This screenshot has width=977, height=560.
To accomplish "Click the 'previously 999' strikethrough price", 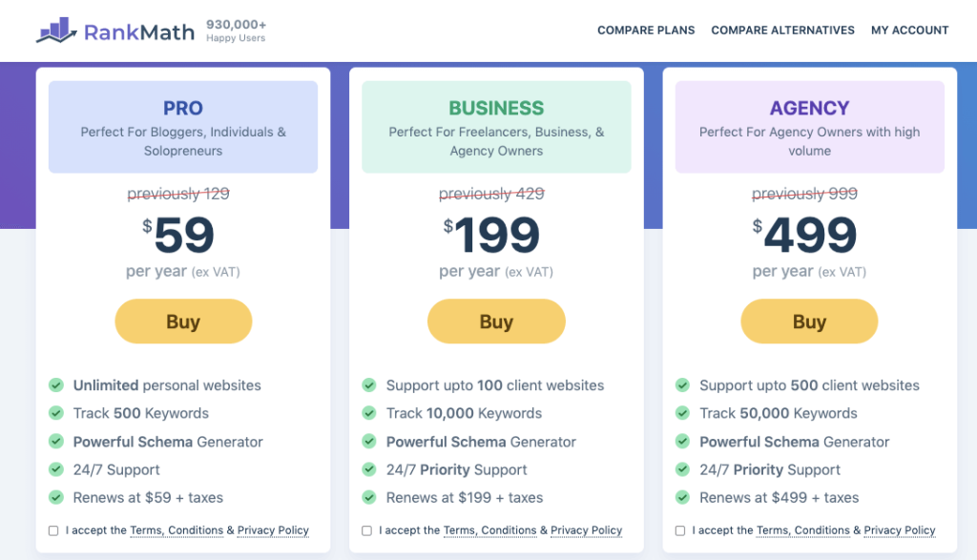I will [805, 194].
